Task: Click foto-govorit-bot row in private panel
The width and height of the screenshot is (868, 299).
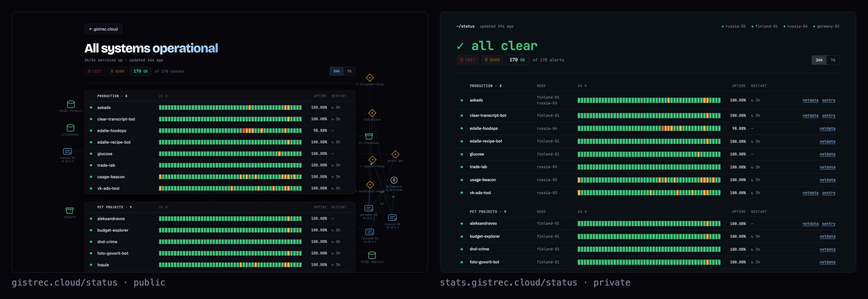Action: click(648, 262)
